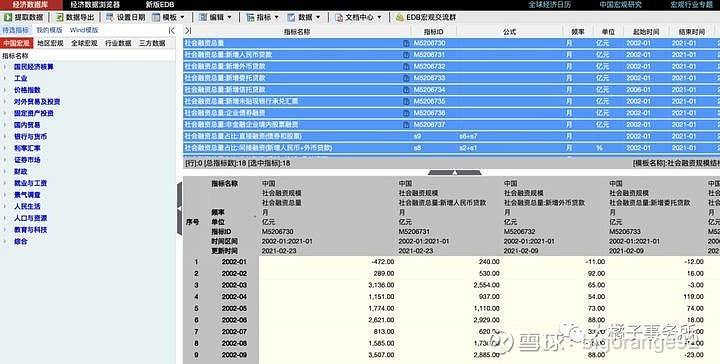The image size is (720, 364).
Task: Collapse left panel with the |< icon
Action: pos(171,30)
